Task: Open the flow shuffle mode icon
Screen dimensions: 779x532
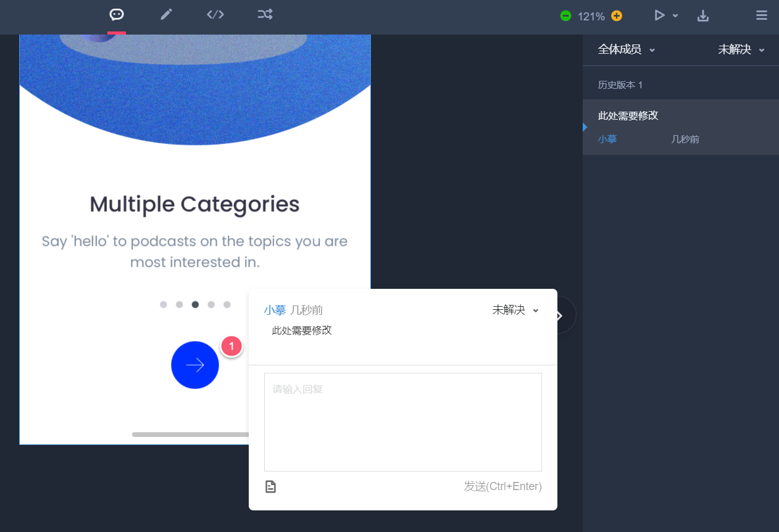Action: 265,14
